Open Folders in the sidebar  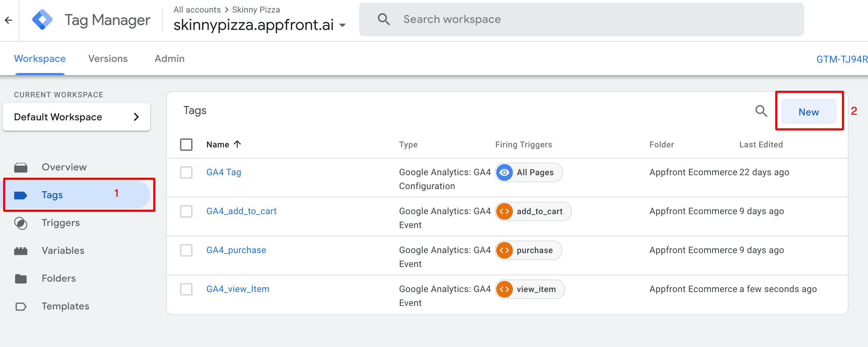[x=59, y=279]
